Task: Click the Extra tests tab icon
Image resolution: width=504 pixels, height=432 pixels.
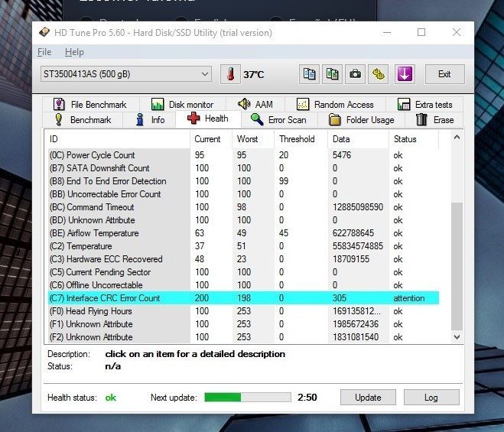Action: [x=403, y=104]
